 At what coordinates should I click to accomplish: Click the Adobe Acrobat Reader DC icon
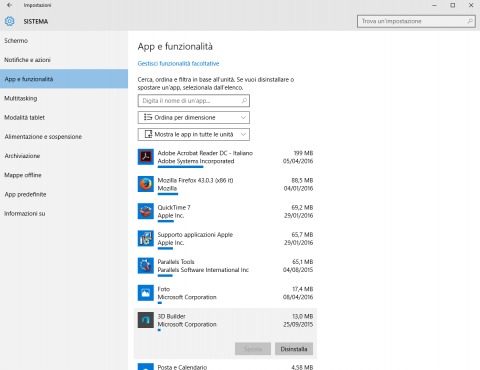pyautogui.click(x=146, y=157)
